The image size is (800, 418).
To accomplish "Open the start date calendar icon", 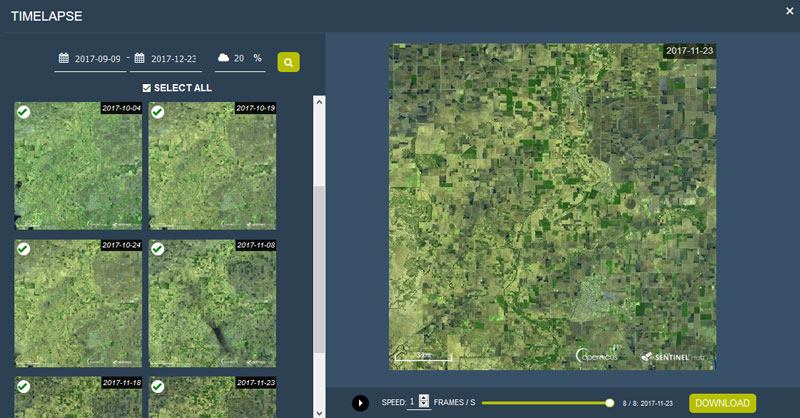I will tap(64, 58).
